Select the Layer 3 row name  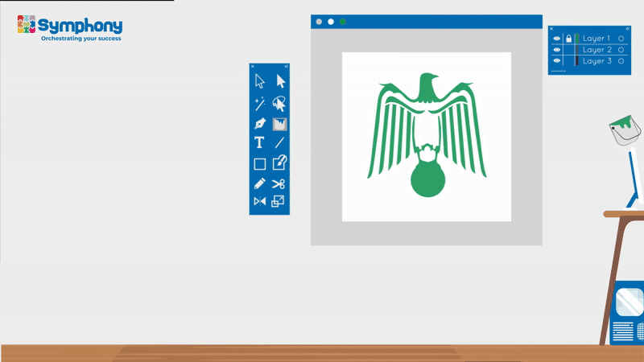click(597, 61)
